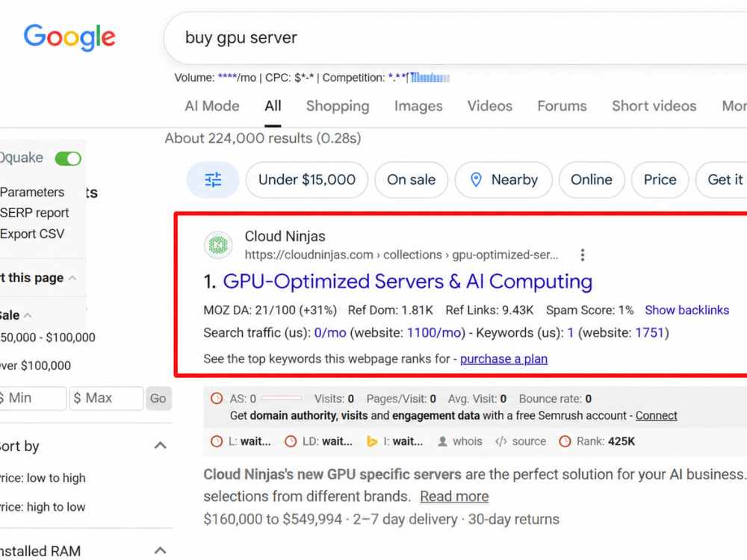The image size is (747, 560).
Task: Click the Nearby location pin icon
Action: [x=476, y=179]
